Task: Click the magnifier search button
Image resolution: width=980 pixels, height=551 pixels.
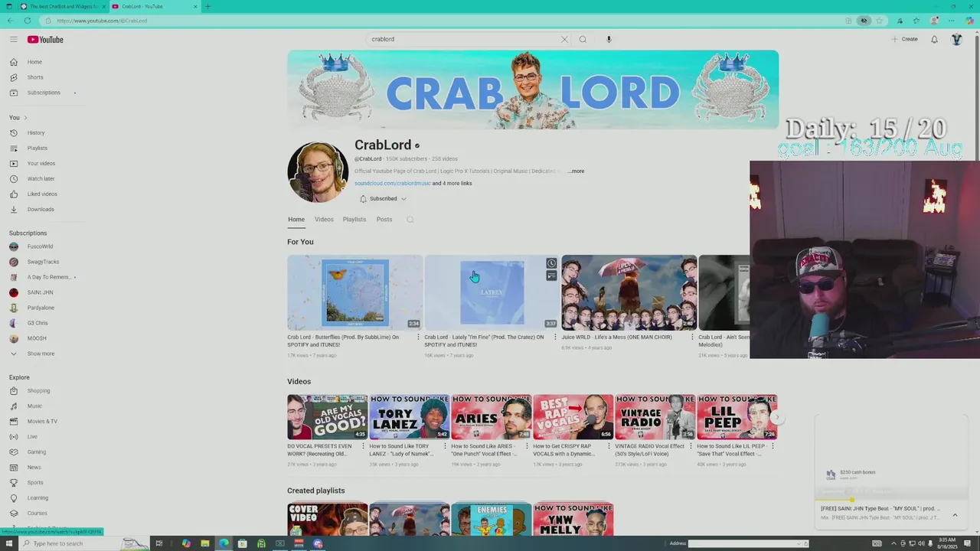Action: (x=583, y=39)
